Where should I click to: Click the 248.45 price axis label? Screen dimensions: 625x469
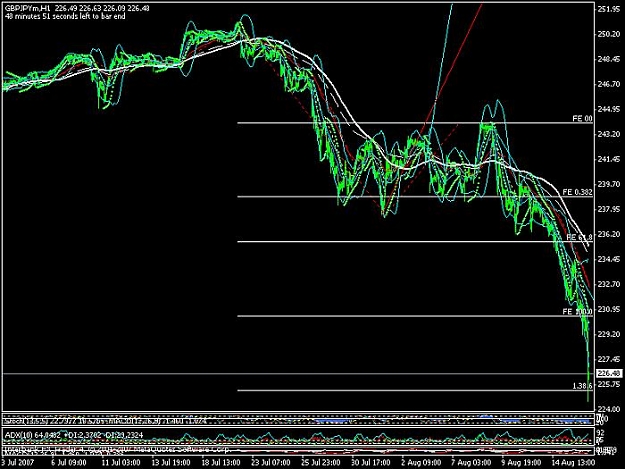609,59
